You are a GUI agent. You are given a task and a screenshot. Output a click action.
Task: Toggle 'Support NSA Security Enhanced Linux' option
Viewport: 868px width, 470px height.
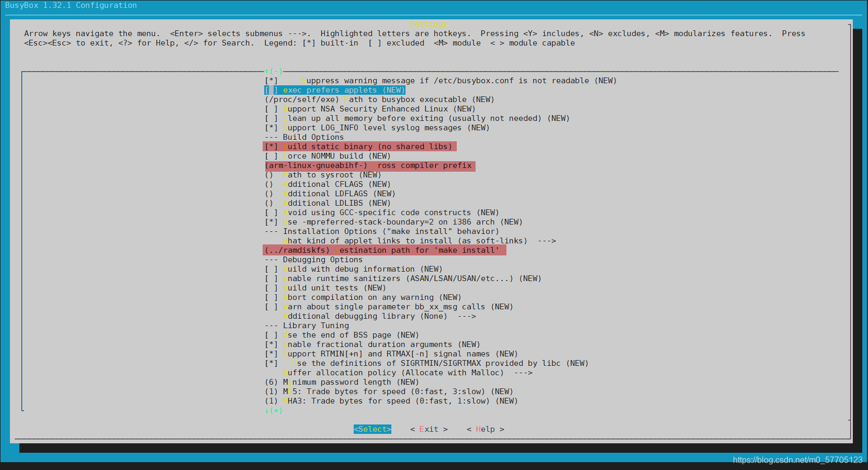(370, 109)
